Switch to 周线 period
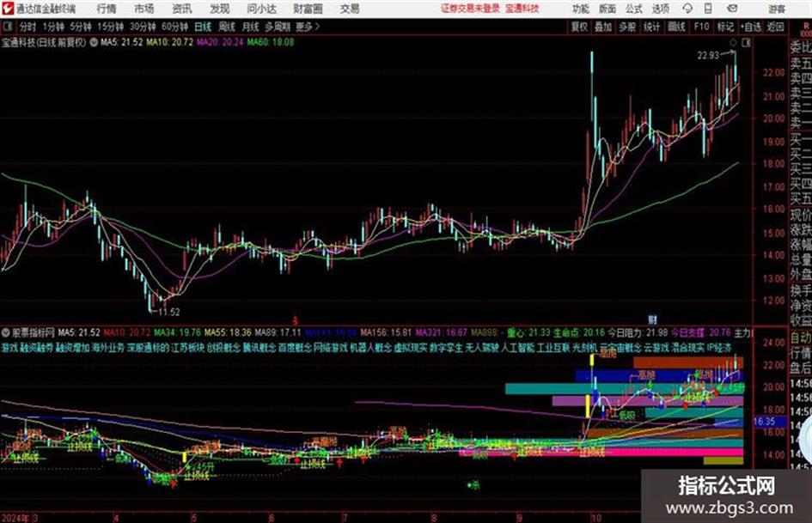812x523 pixels. click(227, 27)
